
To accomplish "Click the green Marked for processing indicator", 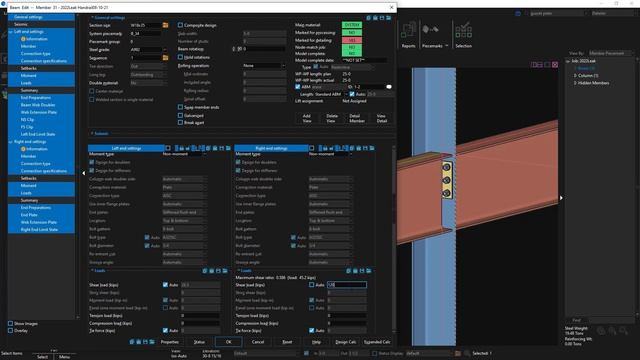I will point(352,33).
